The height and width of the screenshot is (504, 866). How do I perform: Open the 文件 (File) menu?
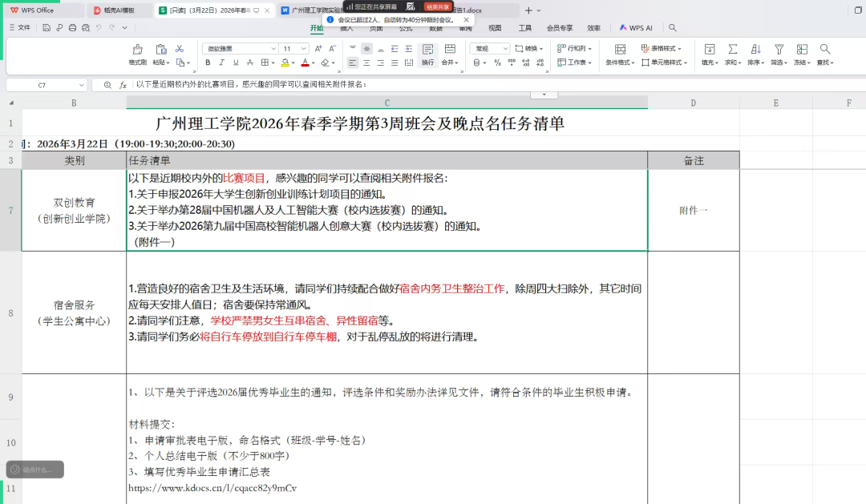20,28
